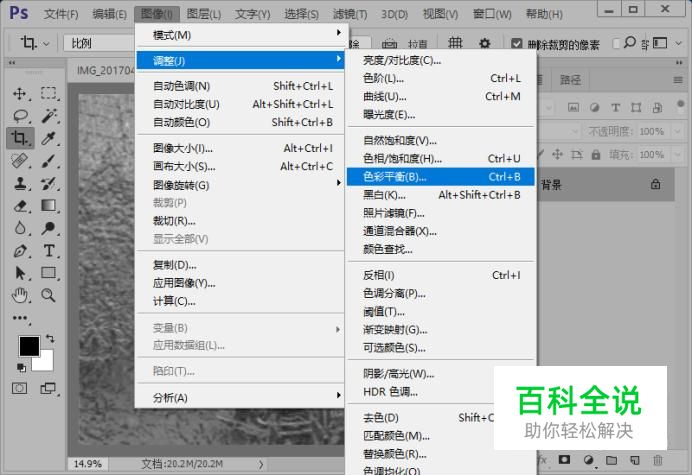Choose Color Balance from Adjustments submenu

point(440,177)
